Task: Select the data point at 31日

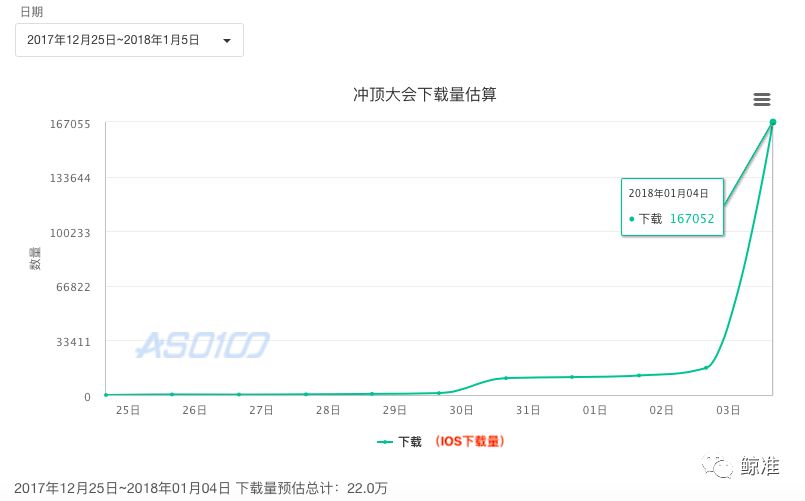Action: (506, 378)
